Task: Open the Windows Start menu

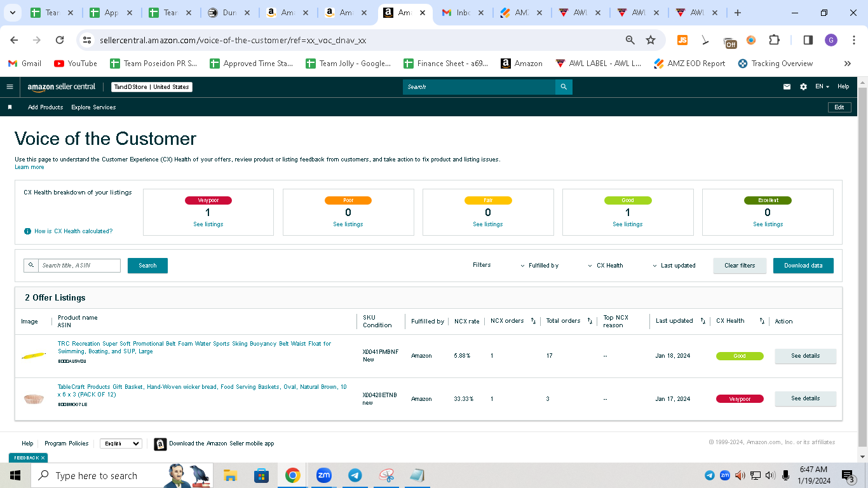Action: pyautogui.click(x=15, y=475)
